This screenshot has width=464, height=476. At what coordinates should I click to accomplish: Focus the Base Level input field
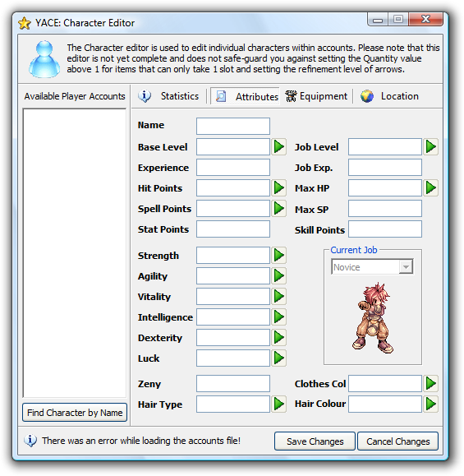point(233,147)
